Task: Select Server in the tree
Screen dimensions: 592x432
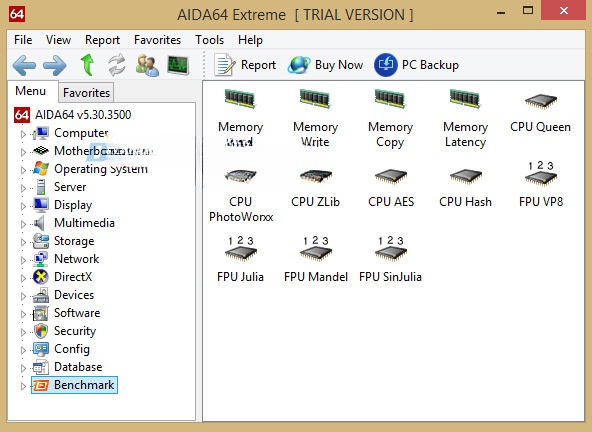Action: [x=70, y=187]
